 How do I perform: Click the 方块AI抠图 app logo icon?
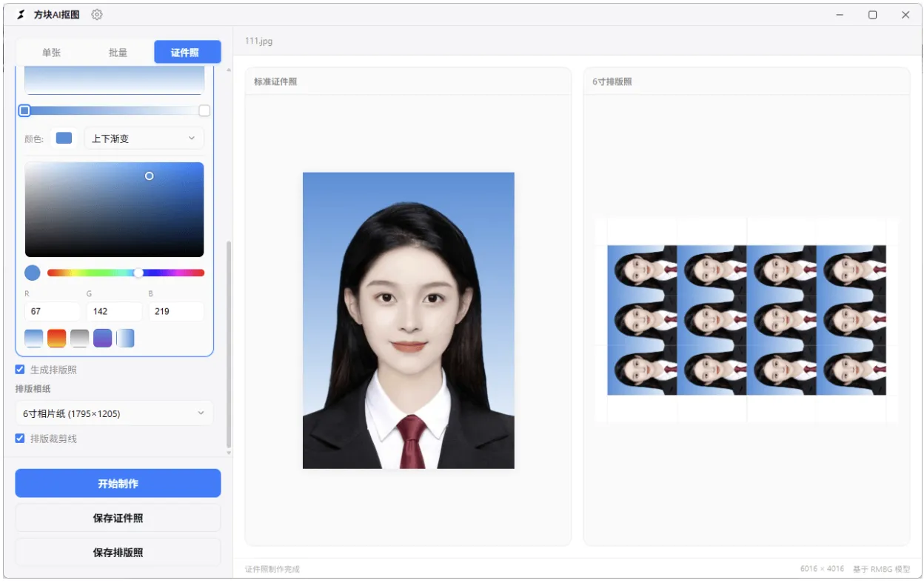[21, 14]
